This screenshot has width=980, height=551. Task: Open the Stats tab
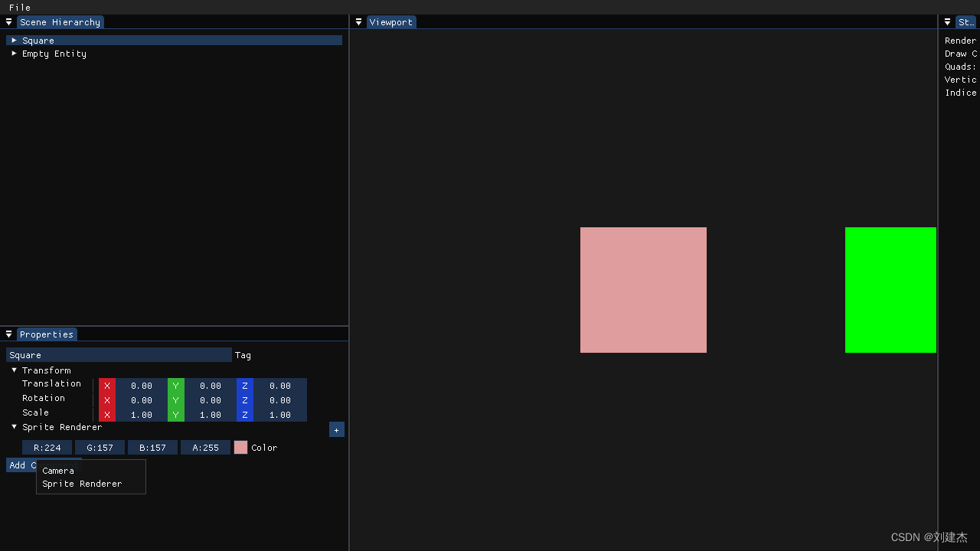[x=967, y=22]
